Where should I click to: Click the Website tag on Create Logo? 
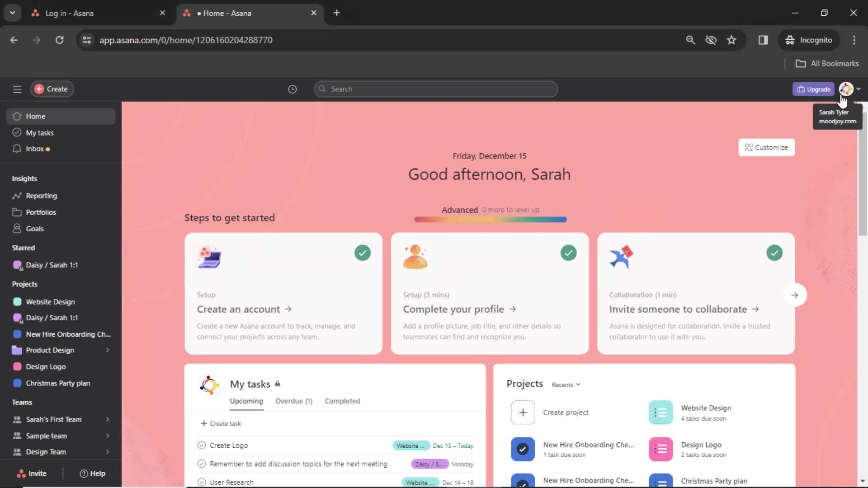pos(411,446)
